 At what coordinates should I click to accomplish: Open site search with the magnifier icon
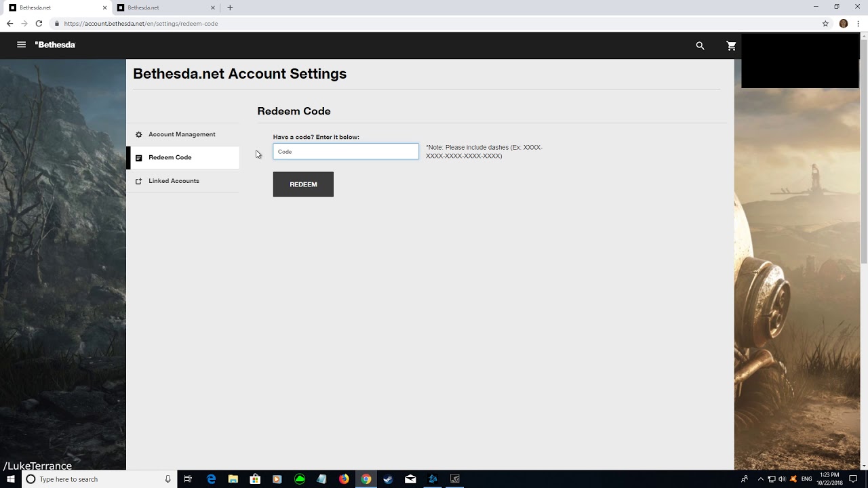click(700, 45)
